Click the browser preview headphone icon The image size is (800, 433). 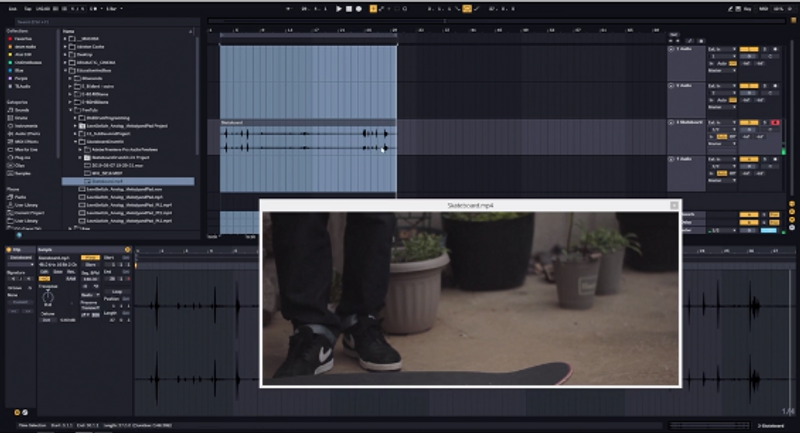pos(19,235)
